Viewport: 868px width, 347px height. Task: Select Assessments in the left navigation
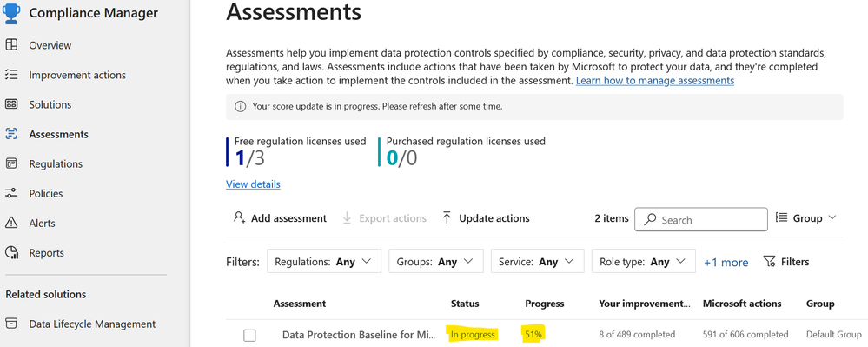pyautogui.click(x=59, y=134)
